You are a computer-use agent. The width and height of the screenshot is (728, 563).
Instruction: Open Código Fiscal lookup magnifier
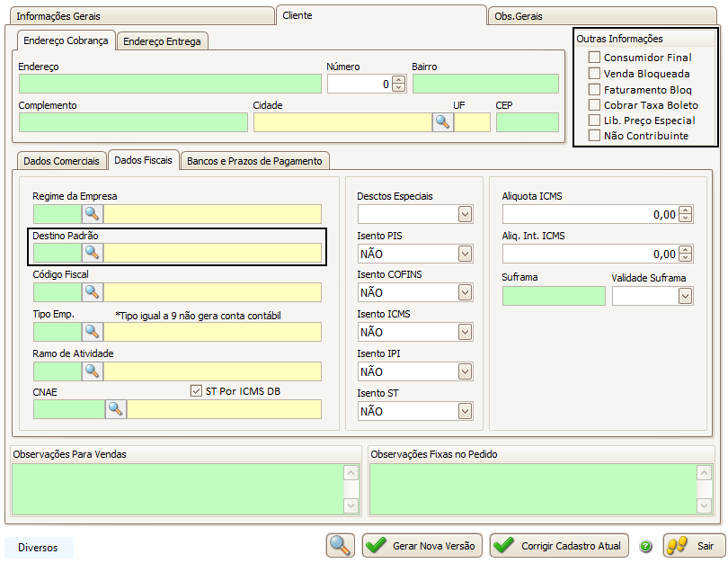point(93,292)
